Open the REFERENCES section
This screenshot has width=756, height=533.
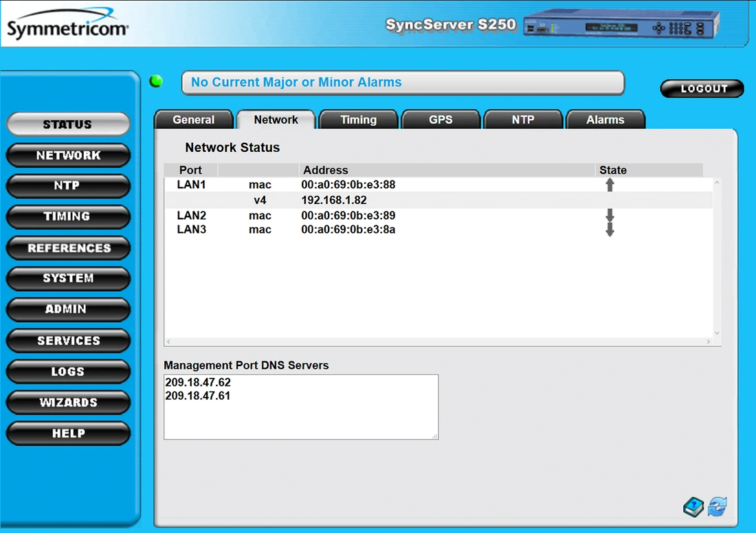coord(68,248)
